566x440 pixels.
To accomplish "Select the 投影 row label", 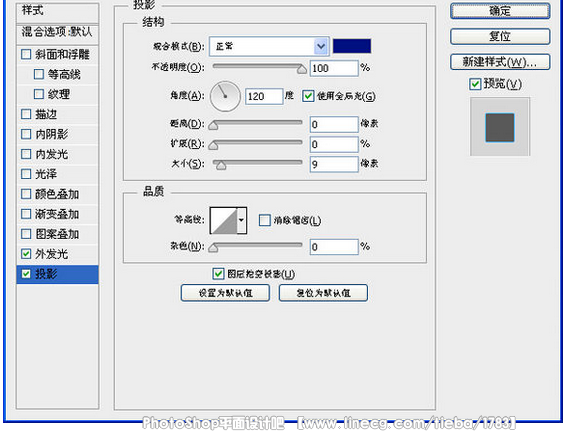I will tap(46, 274).
